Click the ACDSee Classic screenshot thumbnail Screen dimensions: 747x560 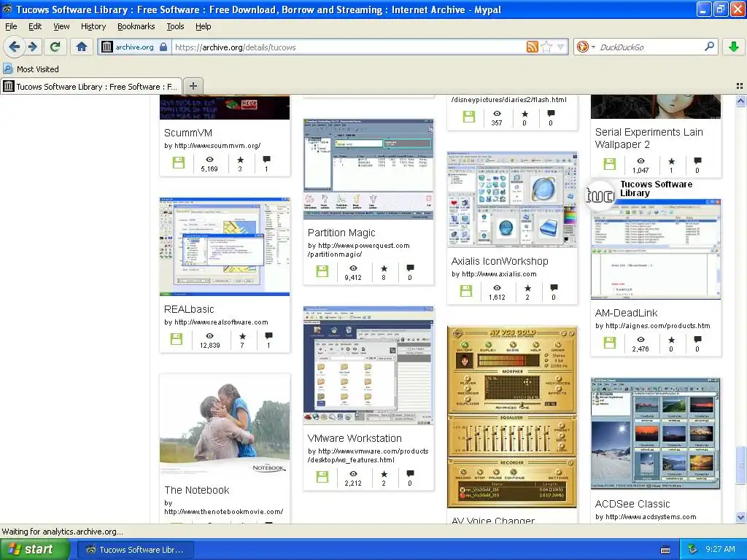click(656, 434)
